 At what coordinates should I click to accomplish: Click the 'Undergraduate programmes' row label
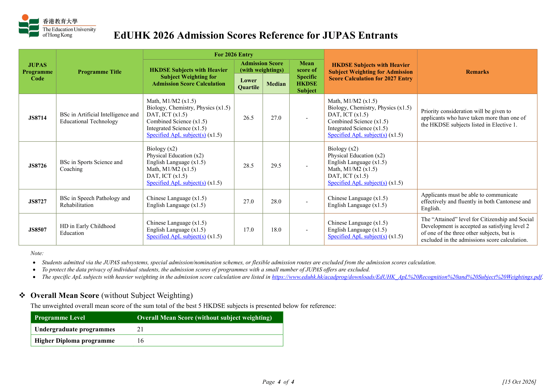pyautogui.click(x=75, y=329)
